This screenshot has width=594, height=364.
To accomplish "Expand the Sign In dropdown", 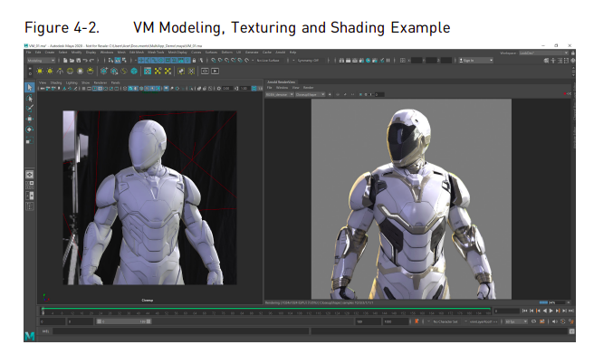I will click(475, 61).
